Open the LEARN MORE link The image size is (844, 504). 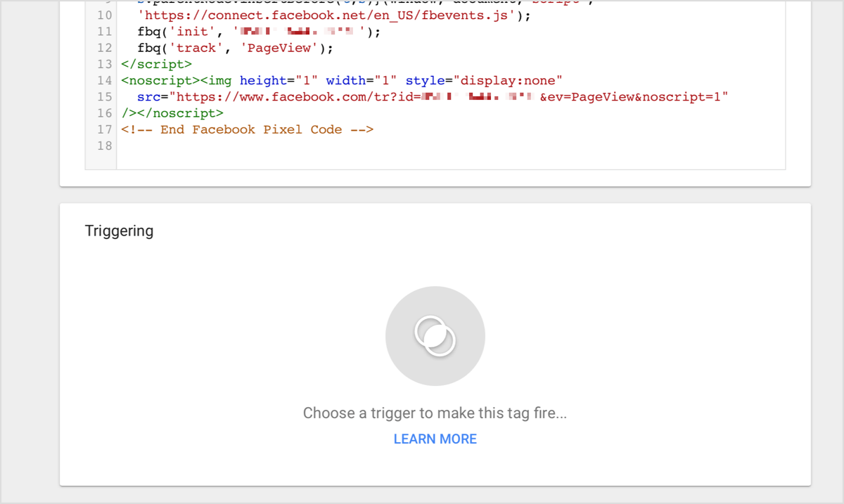tap(435, 439)
